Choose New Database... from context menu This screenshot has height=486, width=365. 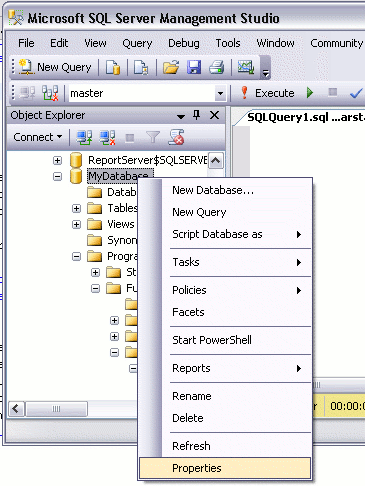click(225, 190)
